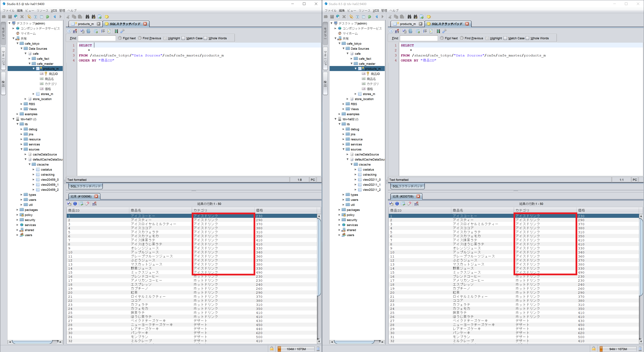This screenshot has width=644, height=352.
Task: Click the wrench icon in right scratchpad toolbar
Action: click(444, 31)
